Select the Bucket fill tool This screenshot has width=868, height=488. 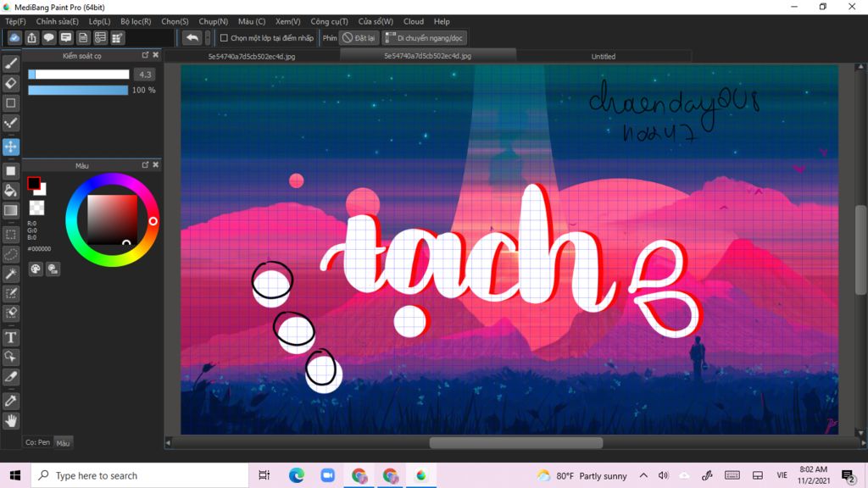10,191
